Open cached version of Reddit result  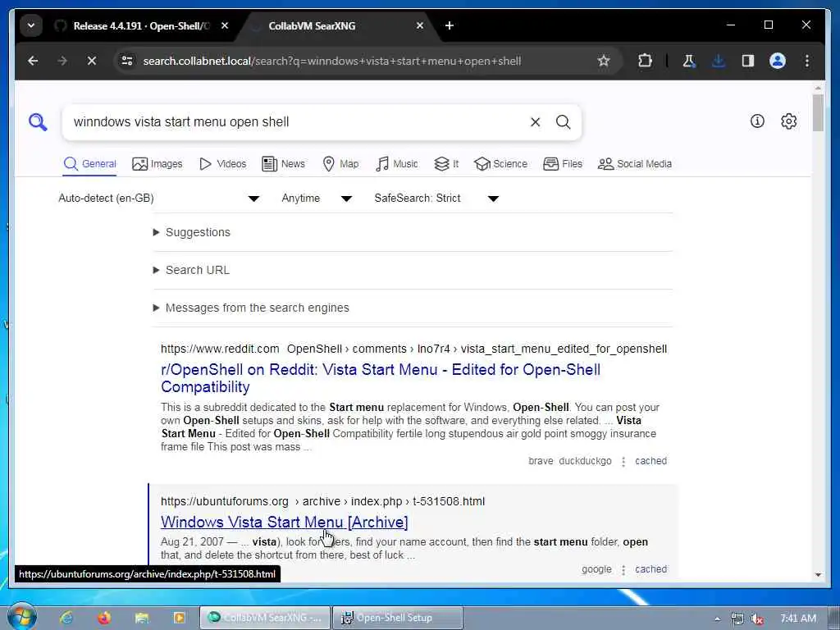pos(651,461)
